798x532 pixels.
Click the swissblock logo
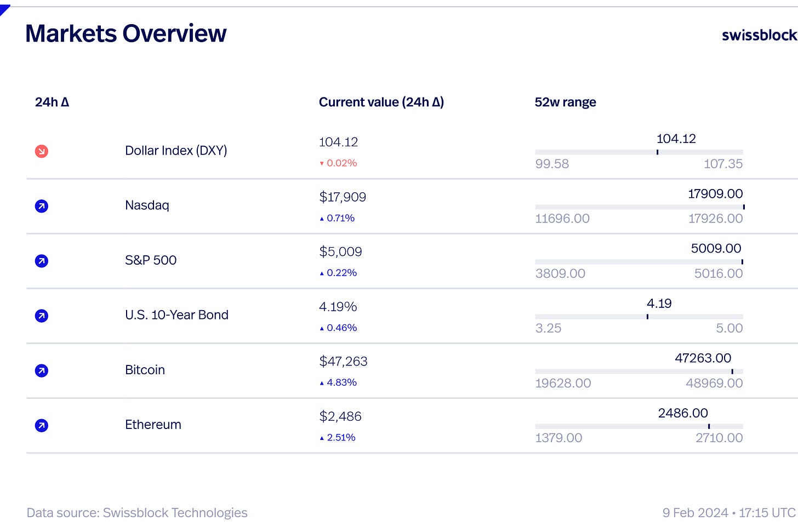(x=760, y=35)
